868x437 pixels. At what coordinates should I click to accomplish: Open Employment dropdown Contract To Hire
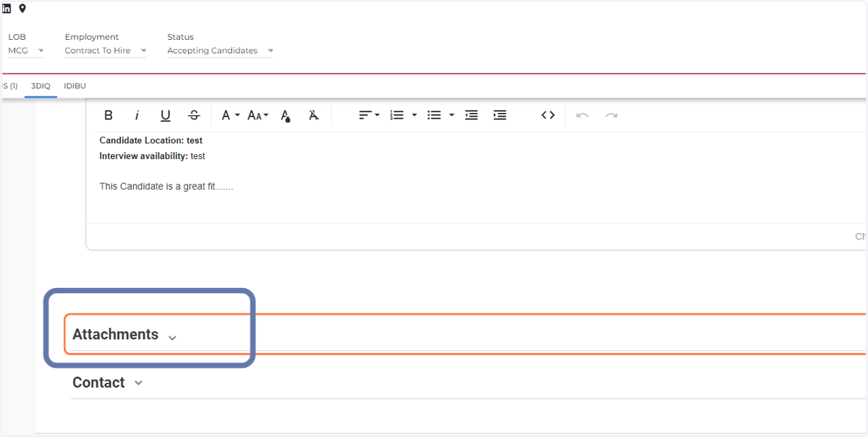click(x=106, y=51)
